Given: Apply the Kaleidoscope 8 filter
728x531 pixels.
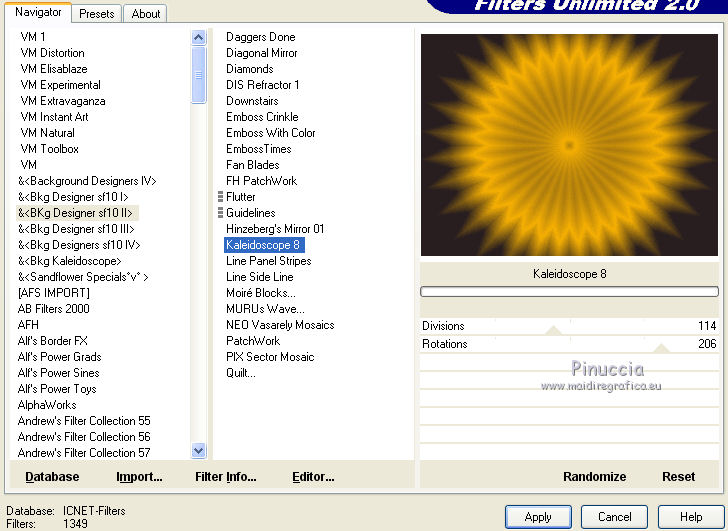Looking at the screenshot, I should click(x=538, y=517).
